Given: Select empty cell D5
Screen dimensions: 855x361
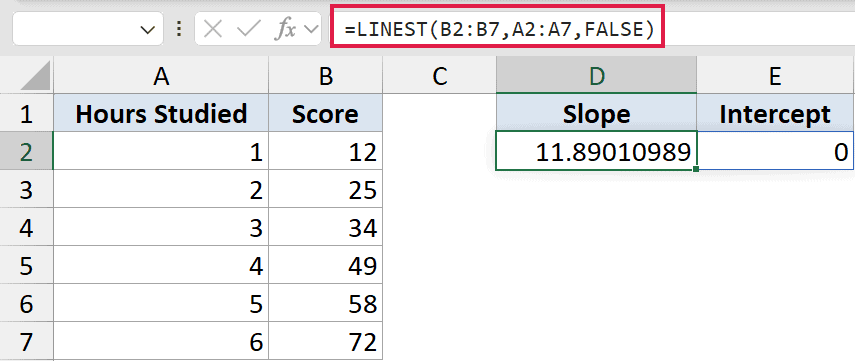Looking at the screenshot, I should click(597, 265).
